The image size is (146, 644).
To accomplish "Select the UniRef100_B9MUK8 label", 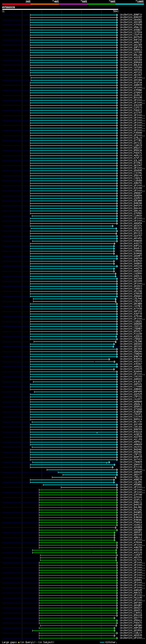I will [131, 63].
